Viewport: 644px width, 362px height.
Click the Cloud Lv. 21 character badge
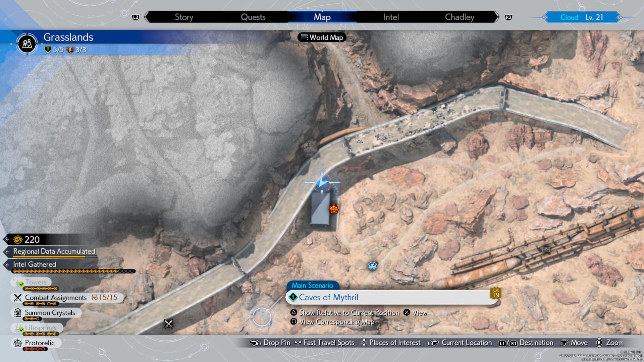pos(582,17)
